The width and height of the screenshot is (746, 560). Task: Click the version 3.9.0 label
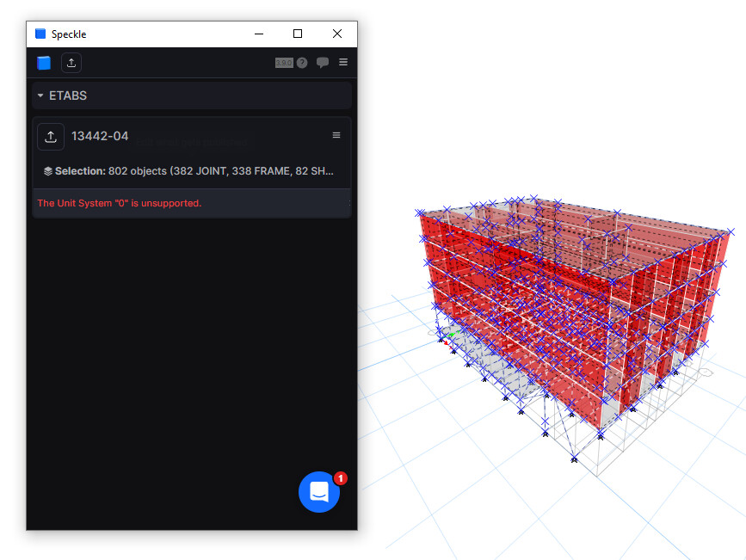284,63
